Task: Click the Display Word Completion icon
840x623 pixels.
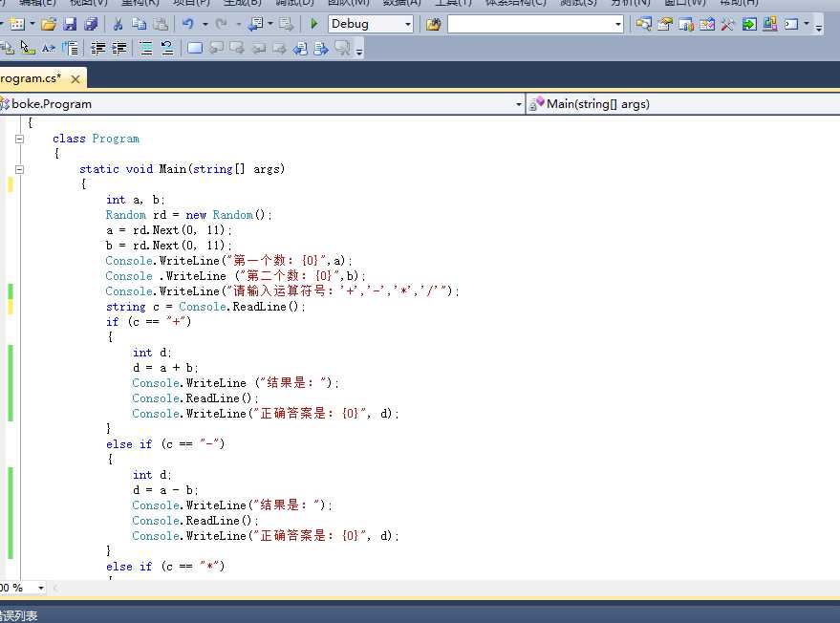Action: pos(48,48)
